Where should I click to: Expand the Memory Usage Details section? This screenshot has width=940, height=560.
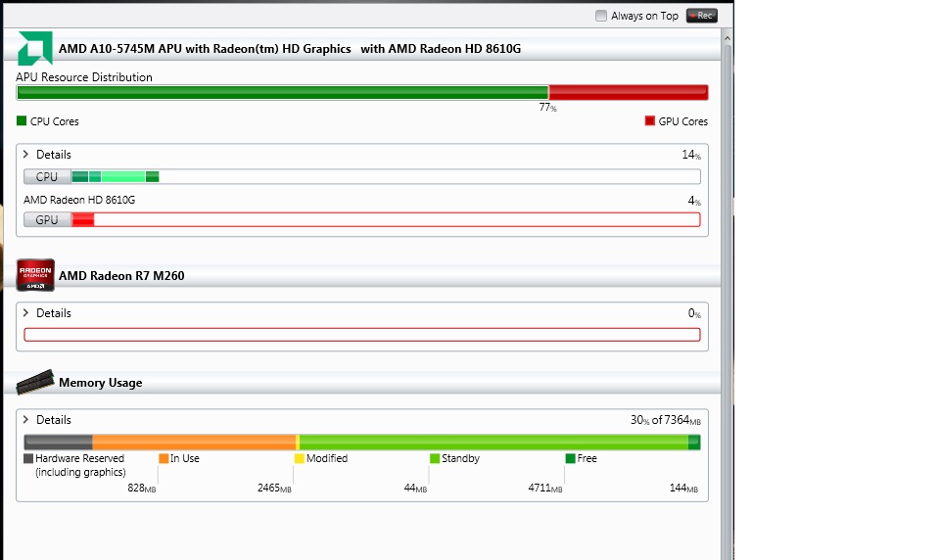tap(25, 420)
